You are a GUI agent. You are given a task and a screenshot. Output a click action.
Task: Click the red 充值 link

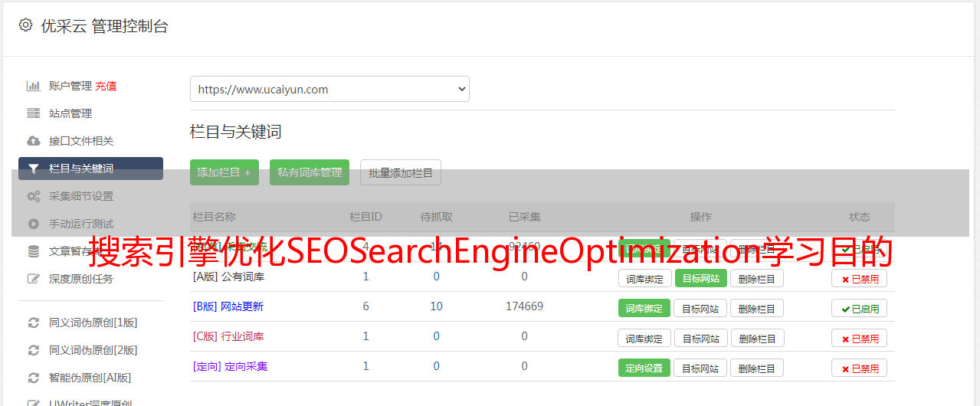(107, 86)
